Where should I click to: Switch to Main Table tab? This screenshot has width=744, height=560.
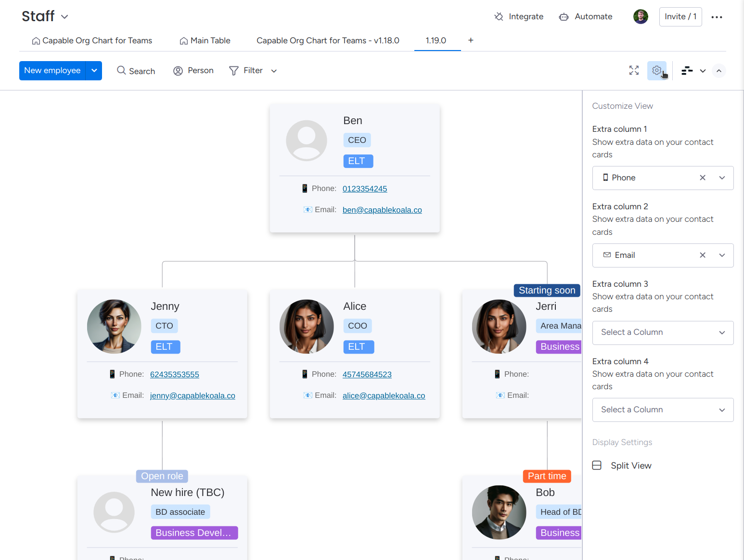(205, 40)
